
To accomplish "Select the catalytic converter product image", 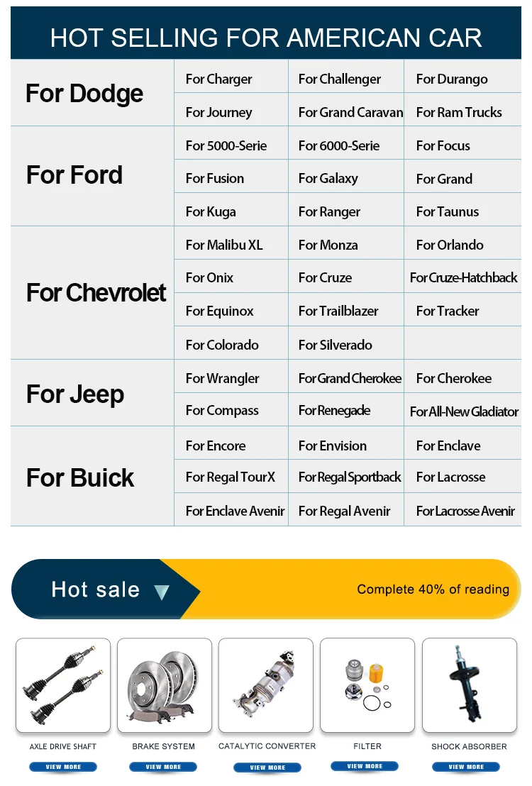I will pyautogui.click(x=266, y=685).
